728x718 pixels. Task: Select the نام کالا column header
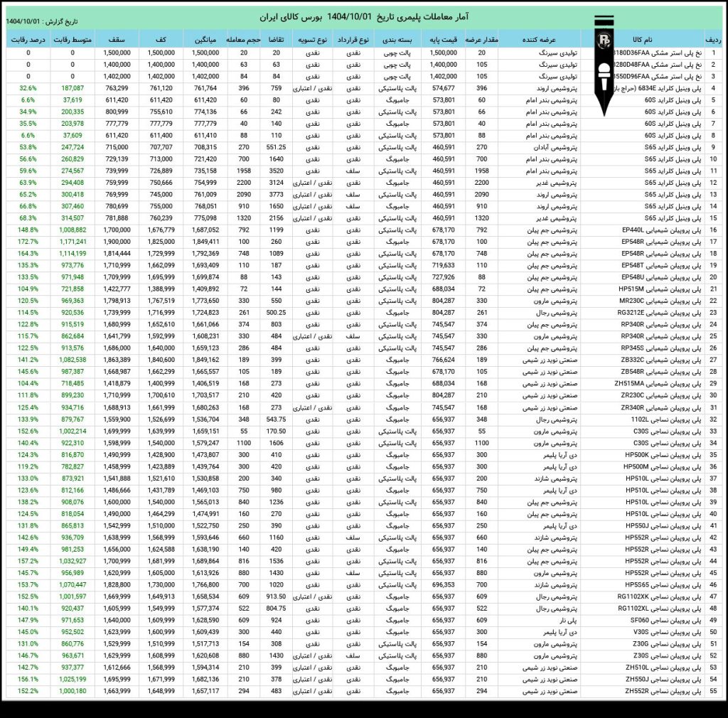pyautogui.click(x=642, y=40)
